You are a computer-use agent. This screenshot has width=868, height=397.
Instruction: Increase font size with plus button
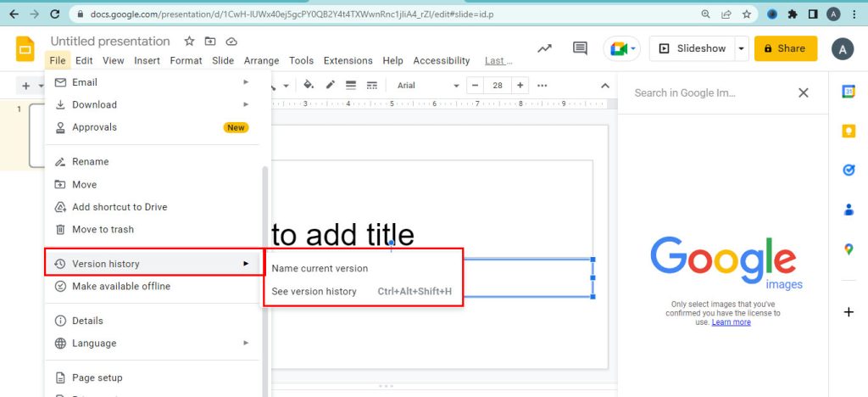[x=520, y=86]
